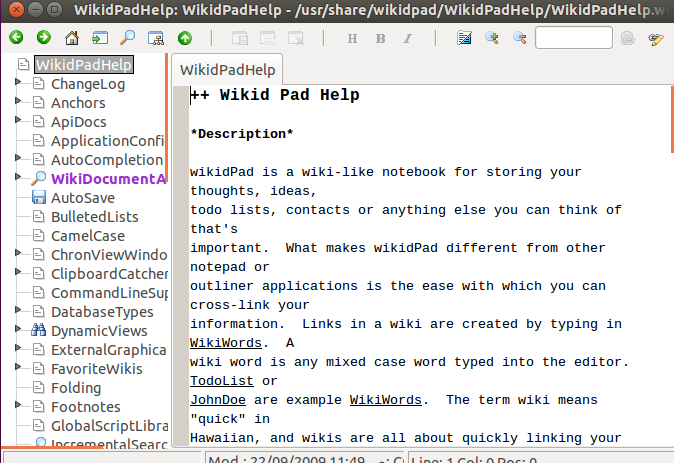Click the Line Col Pos status field
This screenshot has height=463, width=674.
tap(540, 457)
